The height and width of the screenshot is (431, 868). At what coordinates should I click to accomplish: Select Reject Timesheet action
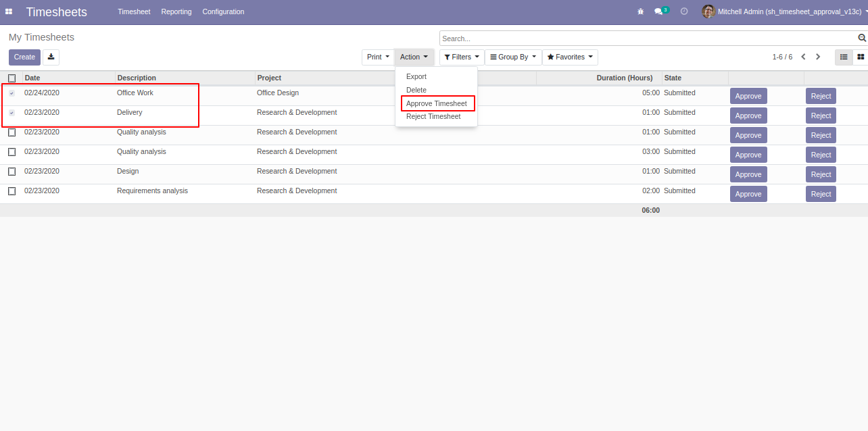(433, 116)
